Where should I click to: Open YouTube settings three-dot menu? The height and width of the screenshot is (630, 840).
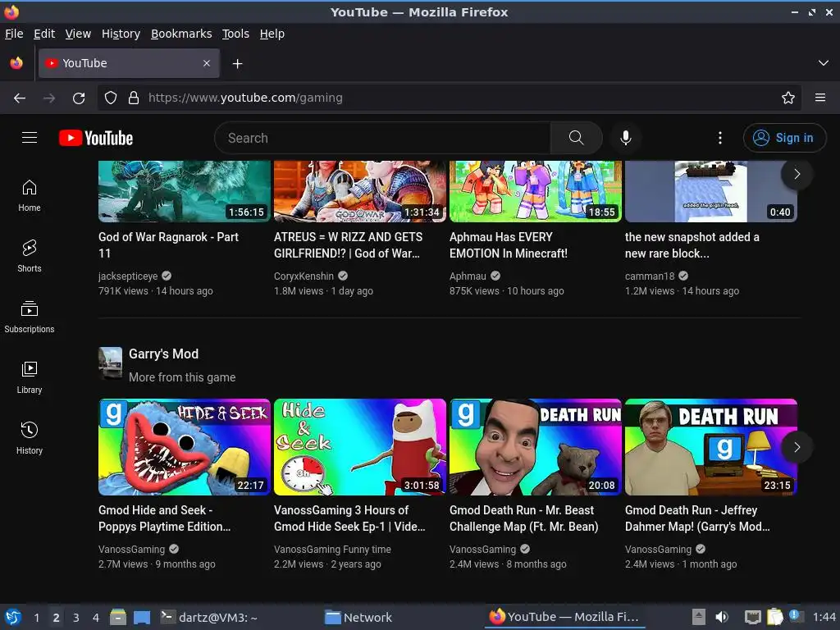[x=720, y=138]
